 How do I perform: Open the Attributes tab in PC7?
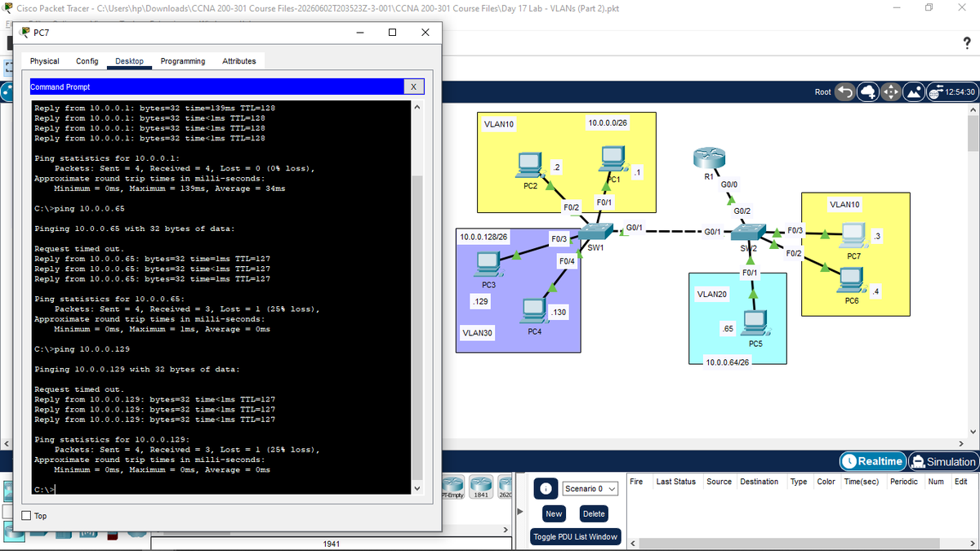pos(239,61)
